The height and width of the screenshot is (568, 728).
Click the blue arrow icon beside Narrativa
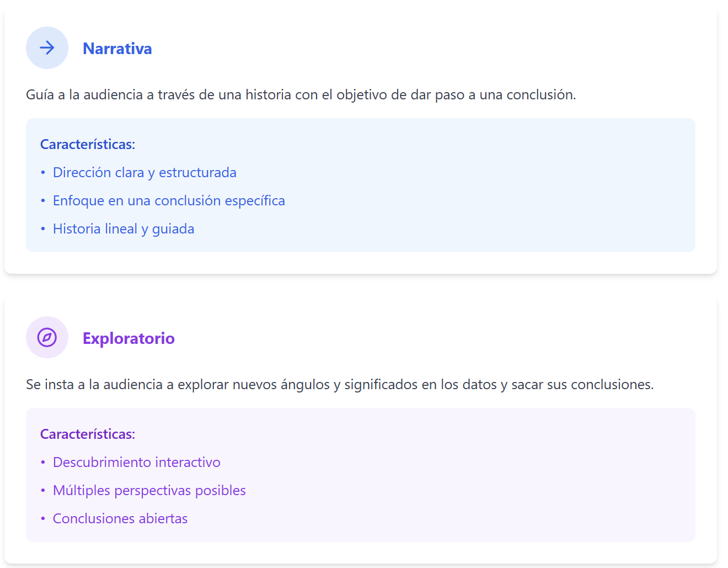47,48
